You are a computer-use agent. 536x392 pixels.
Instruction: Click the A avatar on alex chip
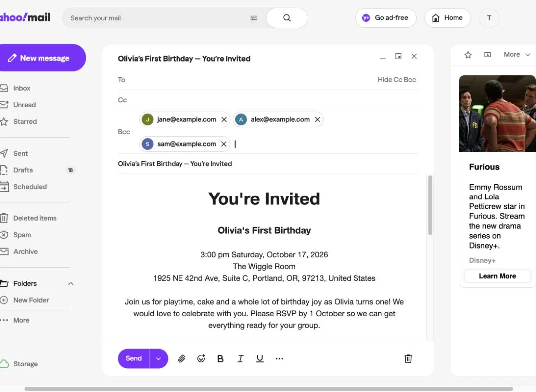click(241, 119)
